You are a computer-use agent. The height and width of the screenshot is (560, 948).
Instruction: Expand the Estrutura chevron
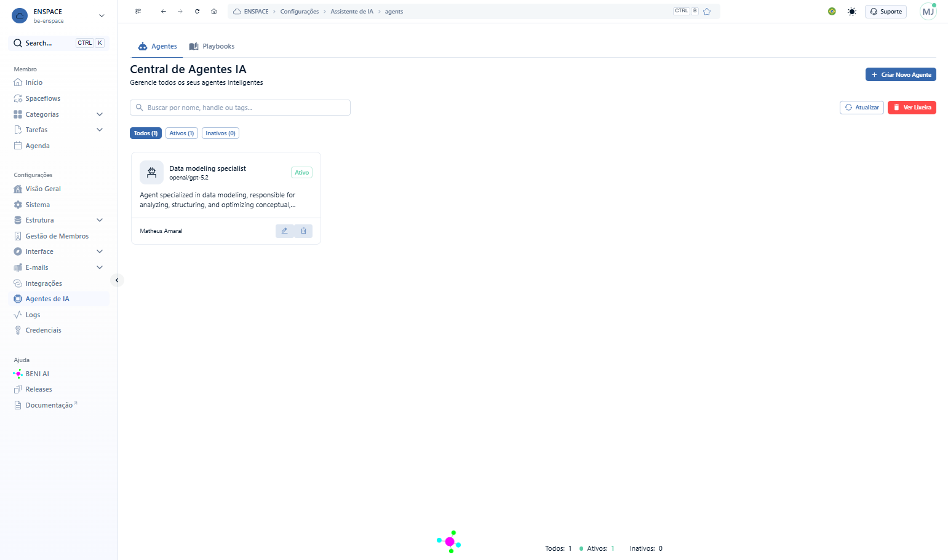(x=100, y=220)
